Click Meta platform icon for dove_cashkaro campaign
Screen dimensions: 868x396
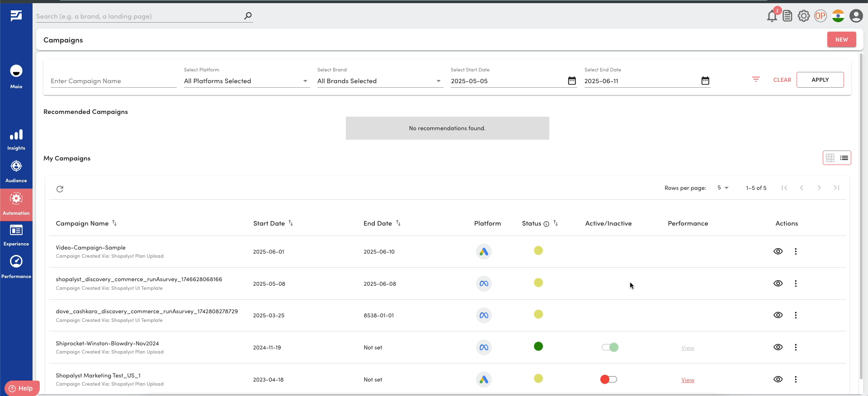[x=484, y=316]
